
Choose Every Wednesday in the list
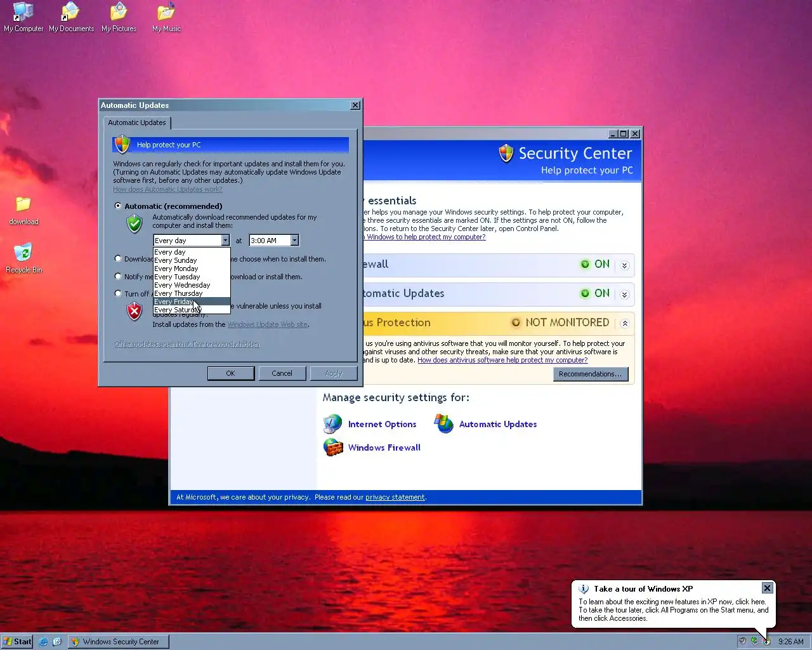coord(192,285)
